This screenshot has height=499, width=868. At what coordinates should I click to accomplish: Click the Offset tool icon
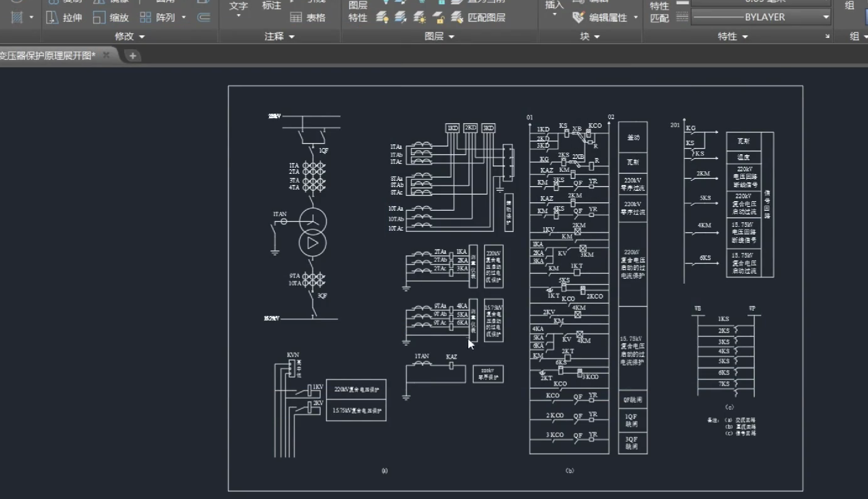(204, 17)
